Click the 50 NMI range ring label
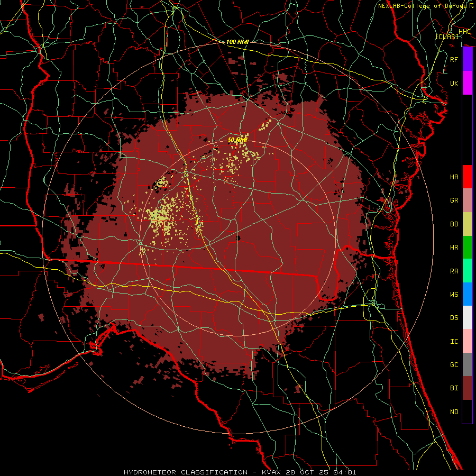This screenshot has width=476, height=476. [x=237, y=140]
